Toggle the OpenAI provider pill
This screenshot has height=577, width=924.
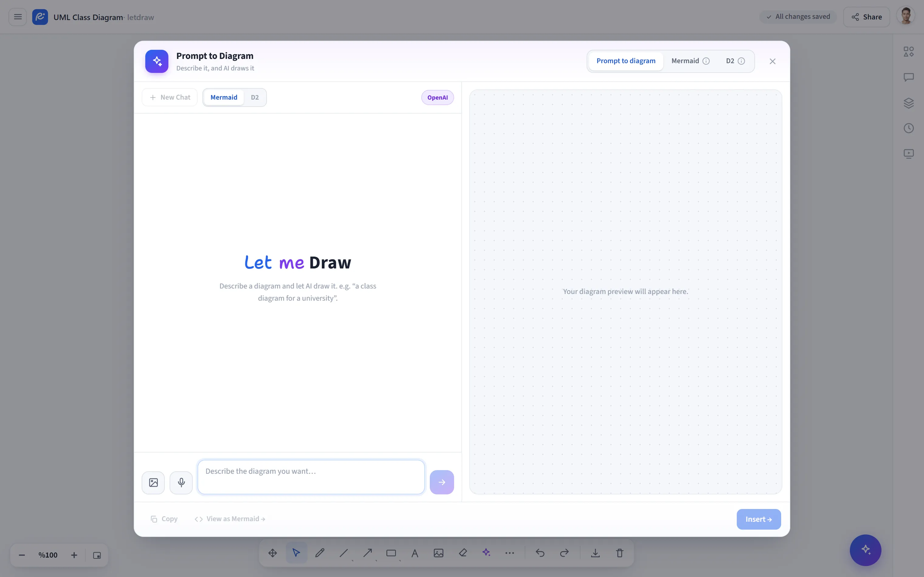tap(438, 97)
